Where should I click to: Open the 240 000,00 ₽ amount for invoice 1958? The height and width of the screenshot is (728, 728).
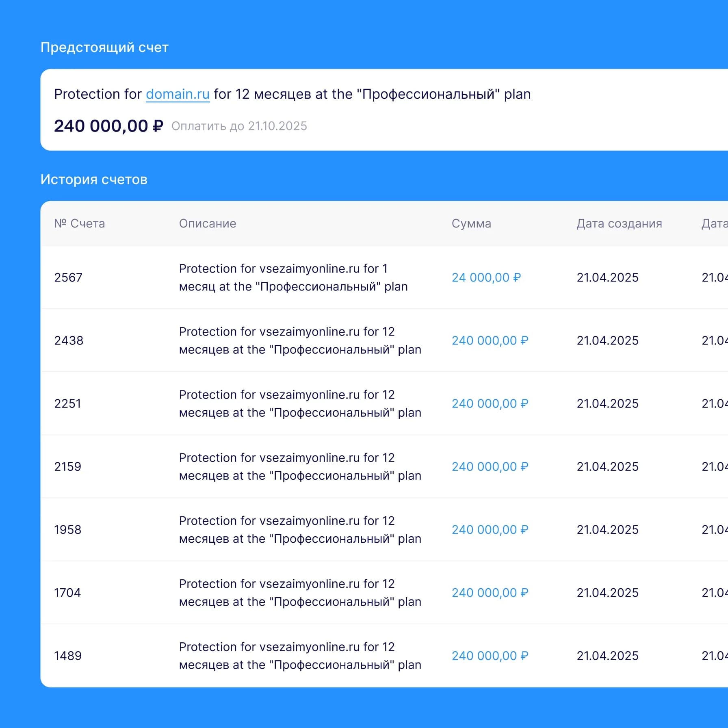pyautogui.click(x=490, y=530)
